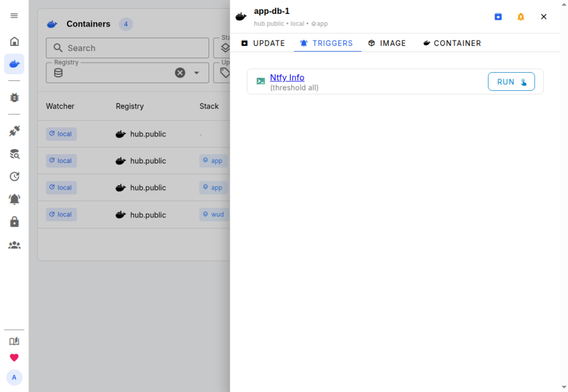This screenshot has height=392, width=568.
Task: Click the magnifier icon in the Search field
Action: tap(58, 48)
